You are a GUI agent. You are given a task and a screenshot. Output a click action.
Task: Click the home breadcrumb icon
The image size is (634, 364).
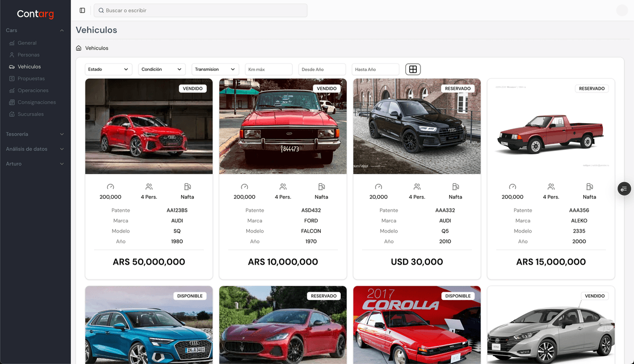pos(79,48)
